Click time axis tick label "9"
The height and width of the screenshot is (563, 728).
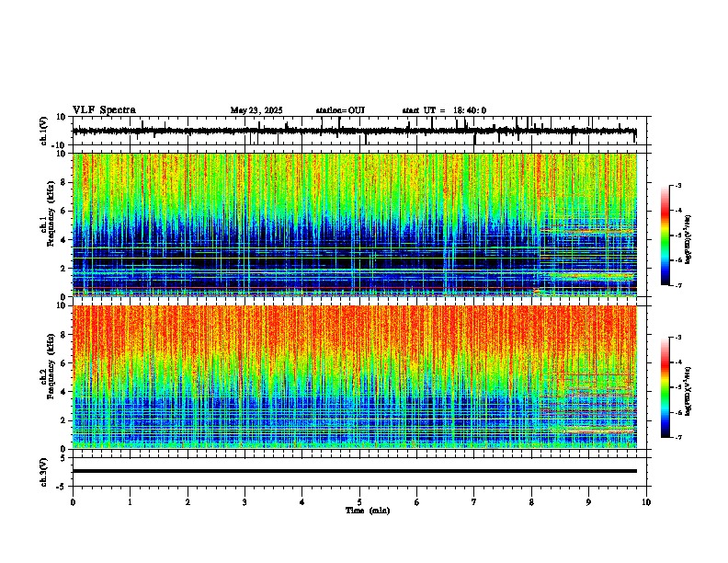[x=588, y=502]
